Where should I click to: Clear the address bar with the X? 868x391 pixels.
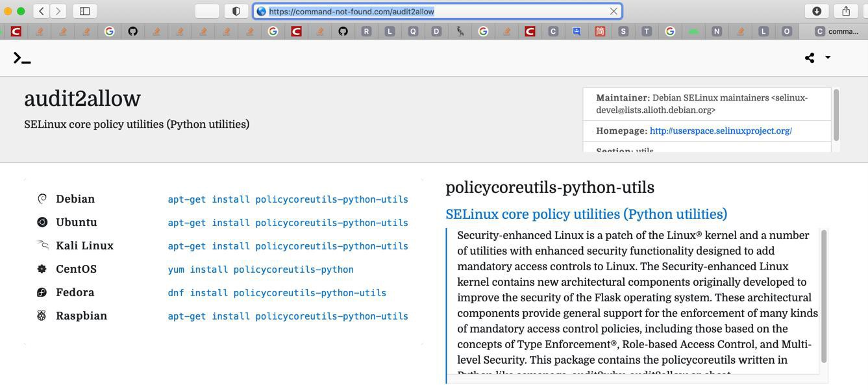pyautogui.click(x=614, y=11)
